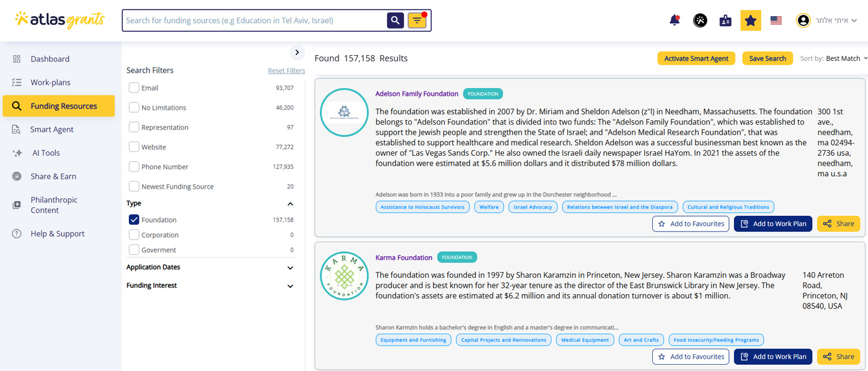Click the Karma Foundation logo
The width and height of the screenshot is (868, 371).
[x=344, y=276]
